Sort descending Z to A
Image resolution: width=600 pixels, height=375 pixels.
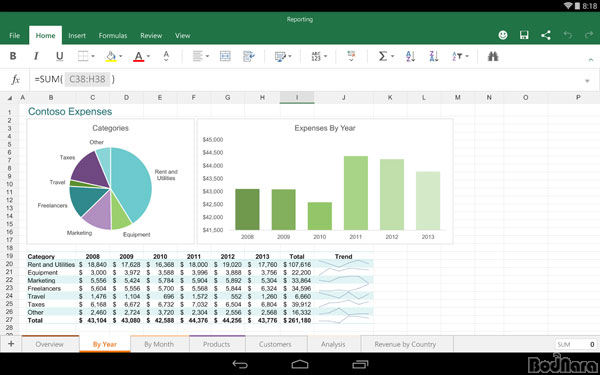pos(434,57)
